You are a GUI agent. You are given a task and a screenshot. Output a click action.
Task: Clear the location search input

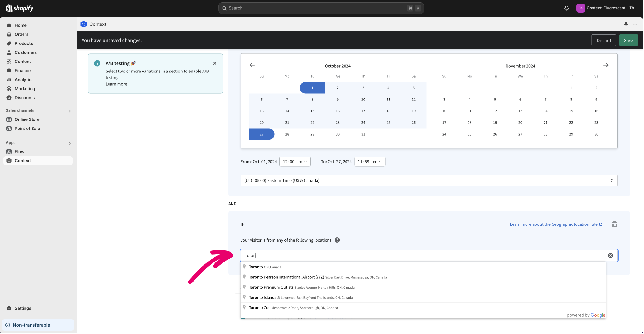tap(610, 255)
